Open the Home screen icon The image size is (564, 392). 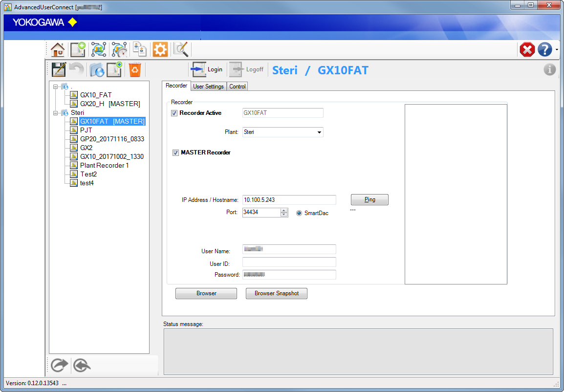[x=58, y=50]
